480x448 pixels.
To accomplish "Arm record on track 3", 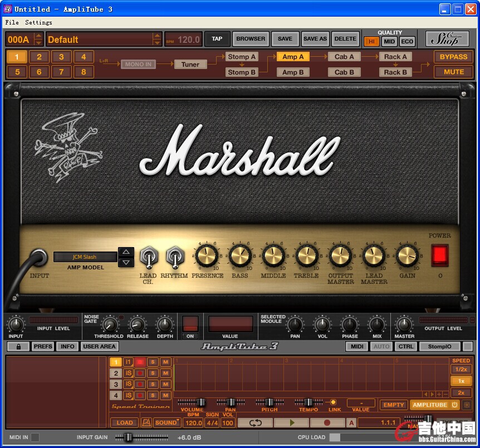I will (x=140, y=384).
